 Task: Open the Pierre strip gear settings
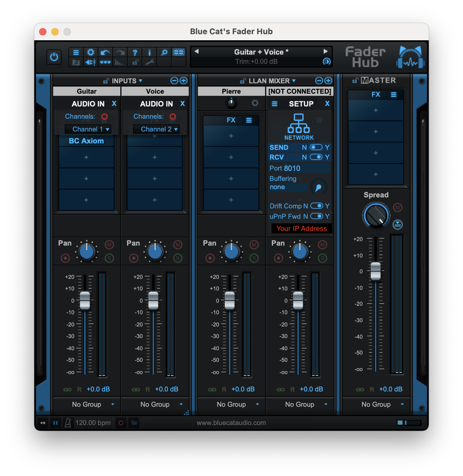(x=255, y=103)
